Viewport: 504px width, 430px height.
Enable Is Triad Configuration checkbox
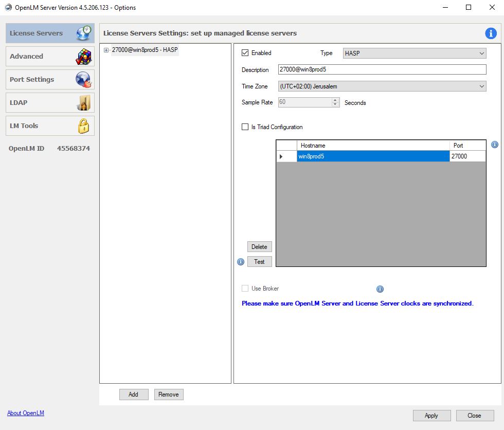(245, 127)
